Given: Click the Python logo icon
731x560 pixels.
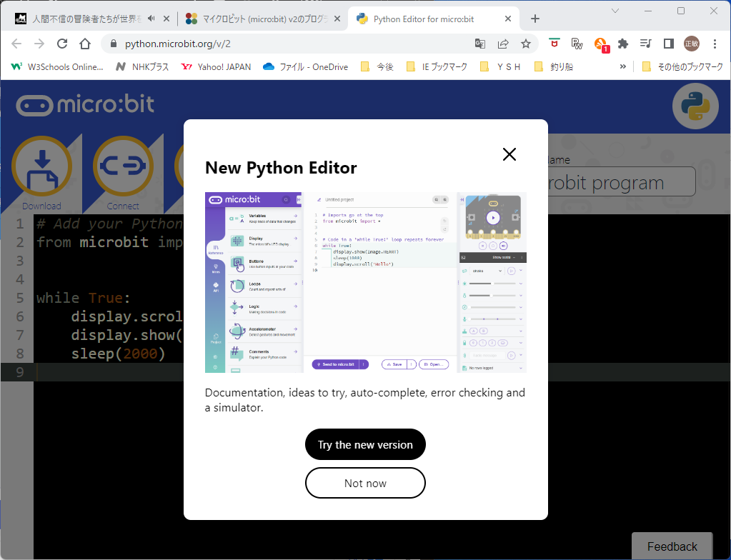Looking at the screenshot, I should click(x=695, y=106).
